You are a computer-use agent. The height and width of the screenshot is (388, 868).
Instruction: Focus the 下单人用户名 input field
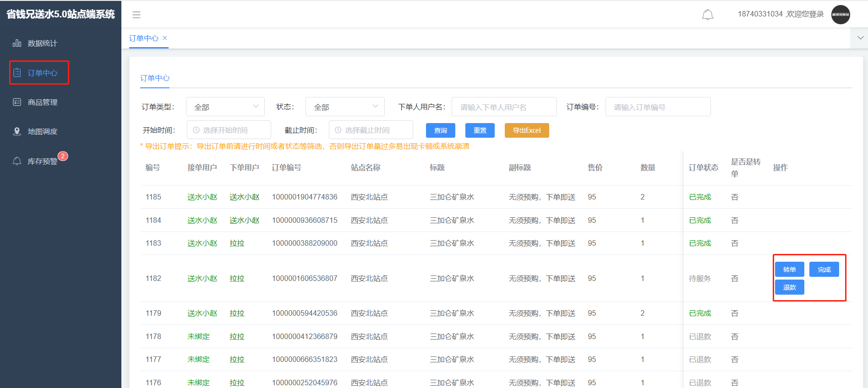tap(504, 107)
